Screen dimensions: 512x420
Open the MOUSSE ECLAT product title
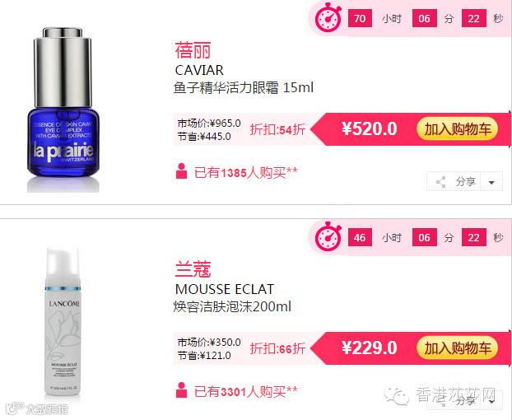(x=225, y=289)
